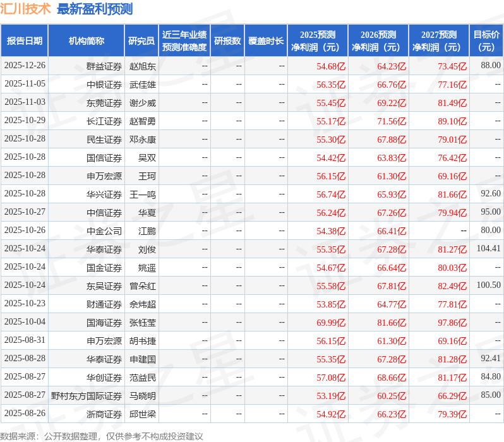Screen dimensions: 504x442
Task: Click the 报告日期 column header
Action: (25, 40)
